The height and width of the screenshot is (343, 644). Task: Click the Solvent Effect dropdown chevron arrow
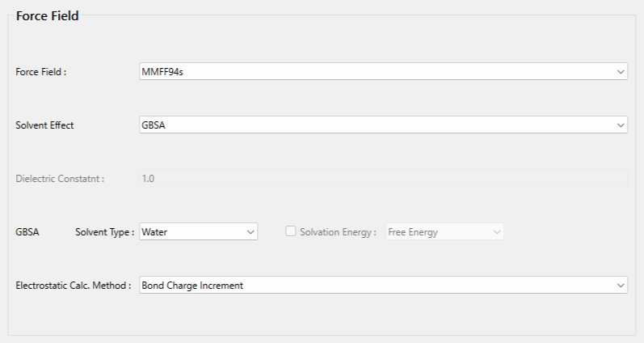(x=620, y=125)
